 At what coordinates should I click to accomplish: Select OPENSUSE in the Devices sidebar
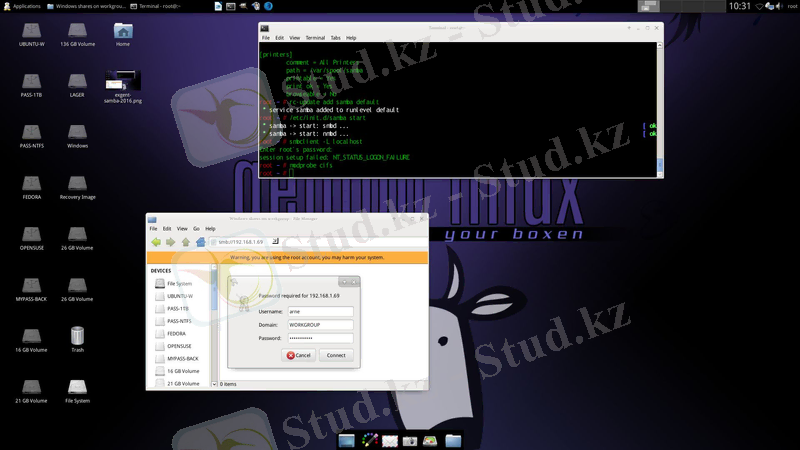[x=180, y=346]
